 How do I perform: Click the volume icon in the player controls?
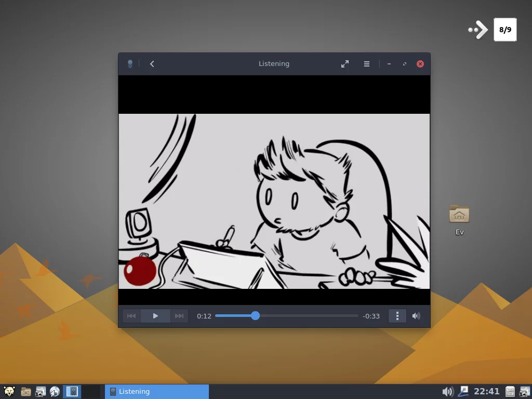point(416,315)
